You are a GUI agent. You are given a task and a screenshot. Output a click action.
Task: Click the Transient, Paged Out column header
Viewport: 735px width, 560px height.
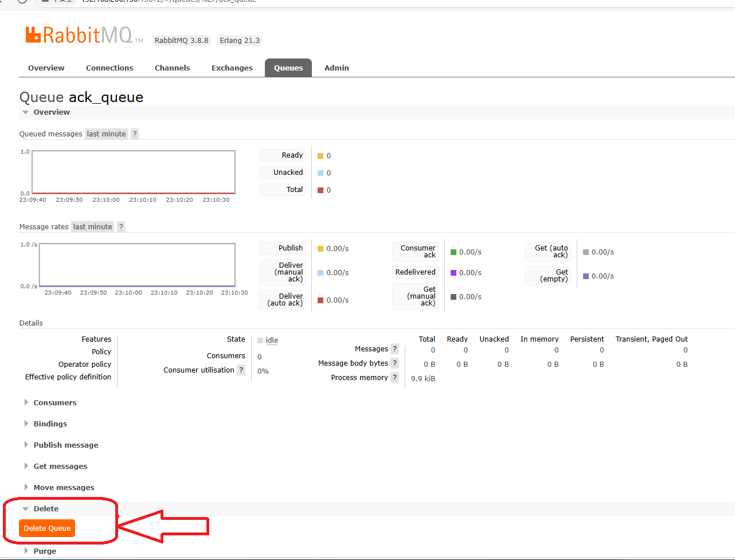tap(651, 339)
